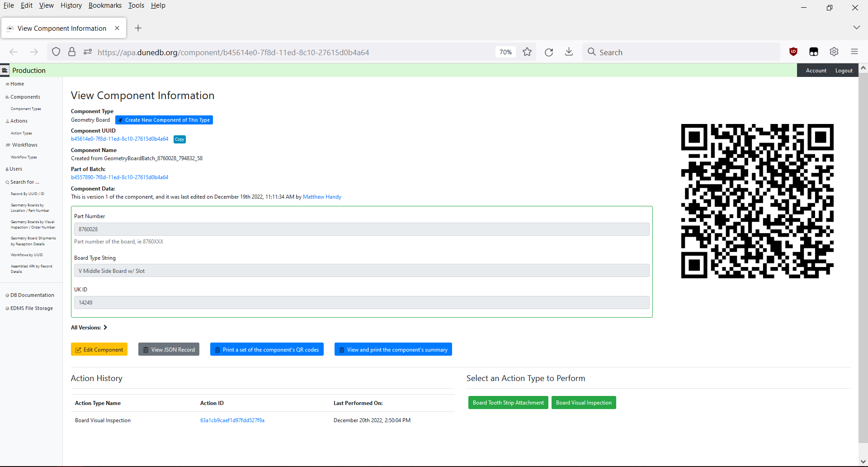
Task: Click the Part Number field
Action: point(362,229)
